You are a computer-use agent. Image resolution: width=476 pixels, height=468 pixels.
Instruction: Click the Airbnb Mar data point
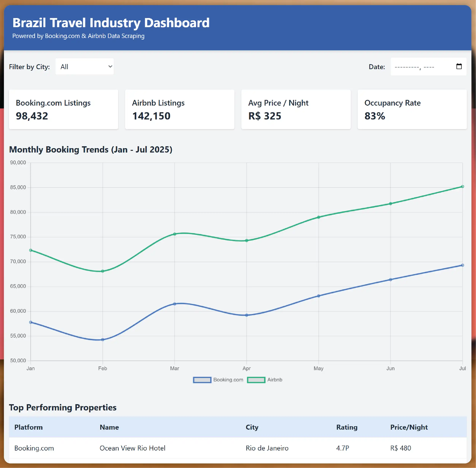coord(175,234)
